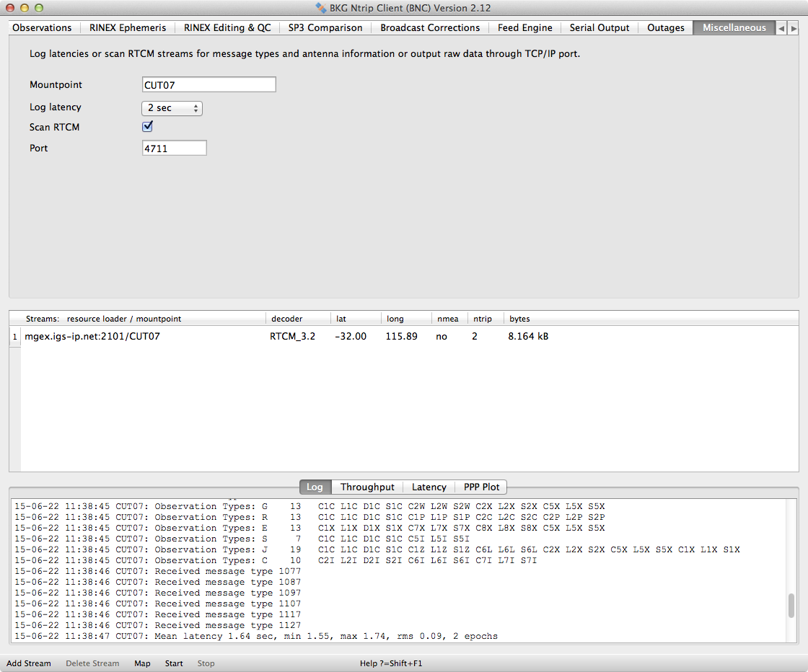The image size is (808, 672).
Task: Click the Port input field
Action: [x=174, y=148]
